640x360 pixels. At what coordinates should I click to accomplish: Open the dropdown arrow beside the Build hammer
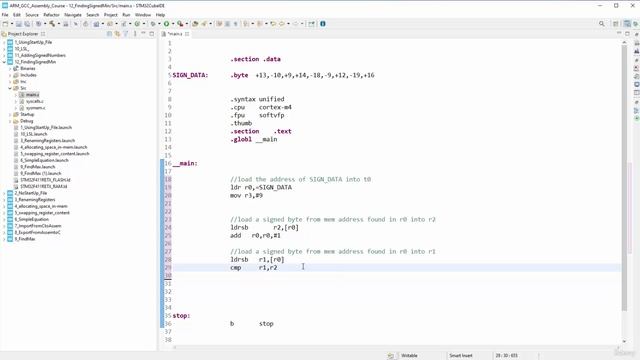(58, 24)
